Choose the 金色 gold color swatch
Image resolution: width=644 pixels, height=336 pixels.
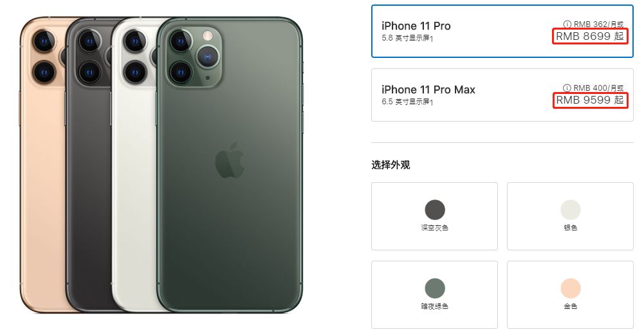pos(570,295)
